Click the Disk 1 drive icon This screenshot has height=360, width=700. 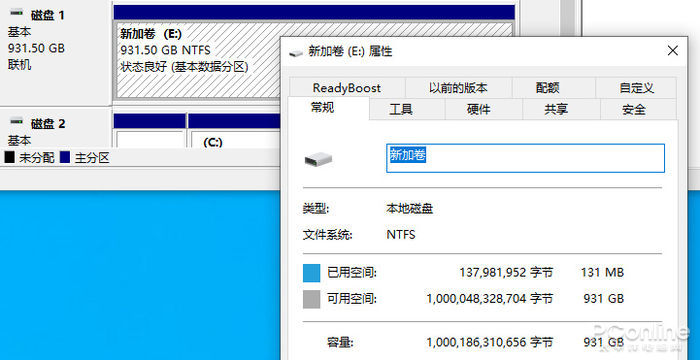[x=17, y=14]
